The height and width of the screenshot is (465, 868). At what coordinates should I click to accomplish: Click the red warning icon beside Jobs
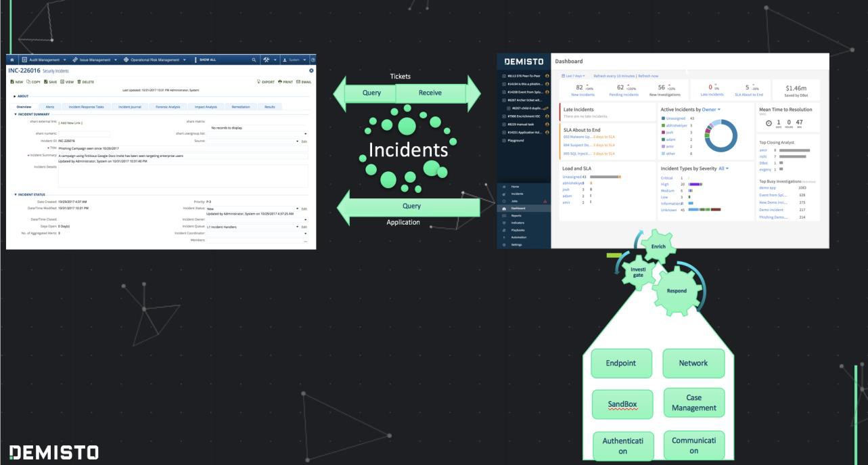545,200
